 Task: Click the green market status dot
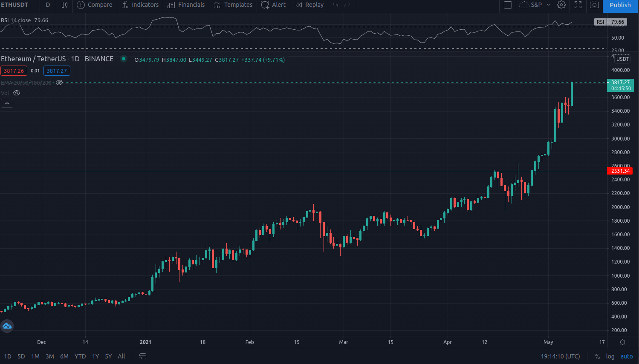[123, 59]
